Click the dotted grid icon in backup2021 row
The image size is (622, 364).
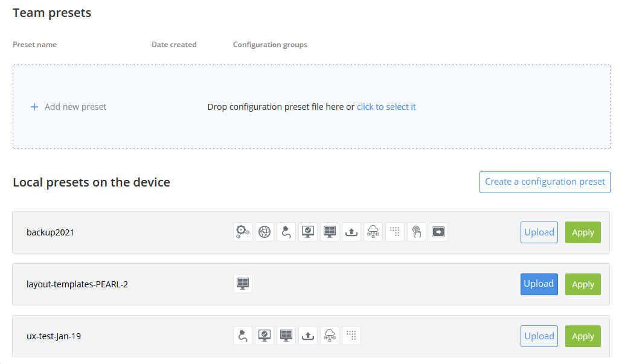click(395, 232)
